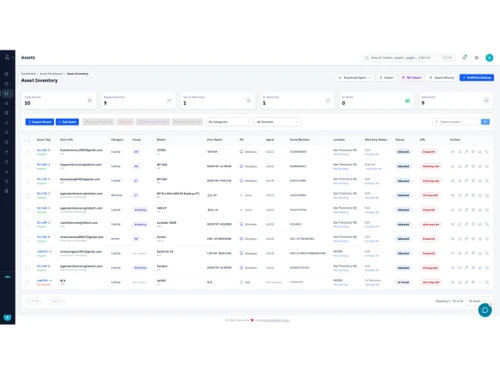The image size is (500, 375).
Task: Edit the HP Pro Mini 400 asset via pencil icon
Action: pos(459,195)
